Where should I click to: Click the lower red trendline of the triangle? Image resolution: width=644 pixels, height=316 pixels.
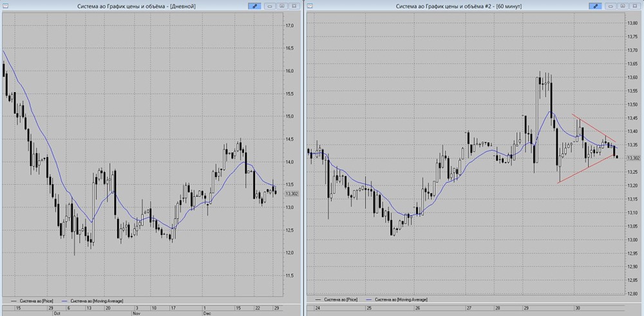tap(587, 169)
